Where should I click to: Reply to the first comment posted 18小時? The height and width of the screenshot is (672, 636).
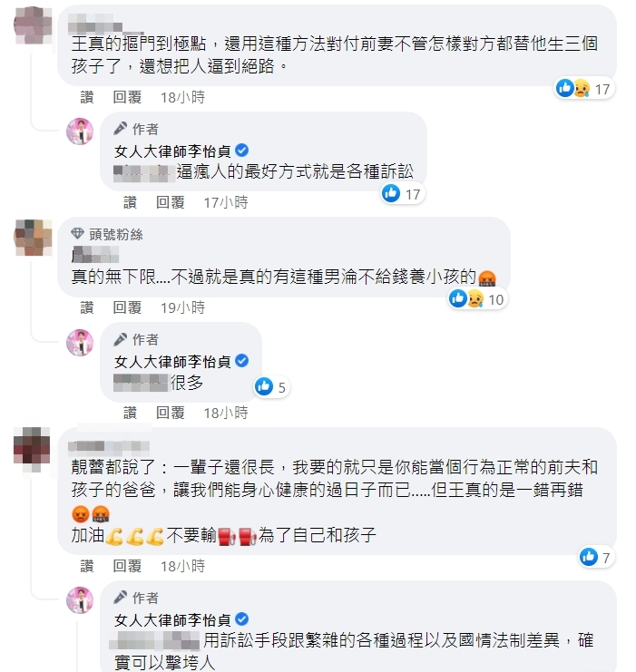127,97
